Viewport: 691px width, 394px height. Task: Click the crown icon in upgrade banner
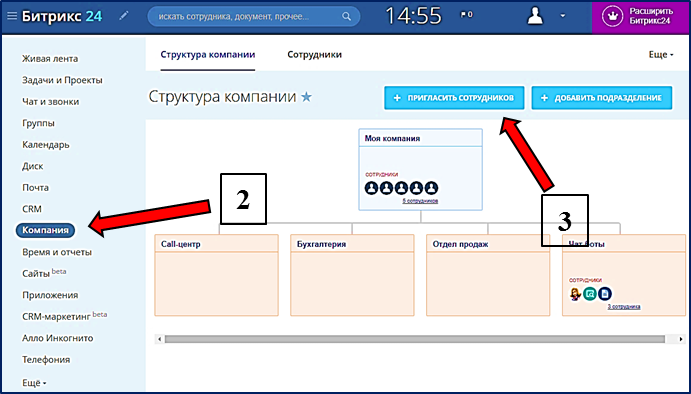pos(612,17)
